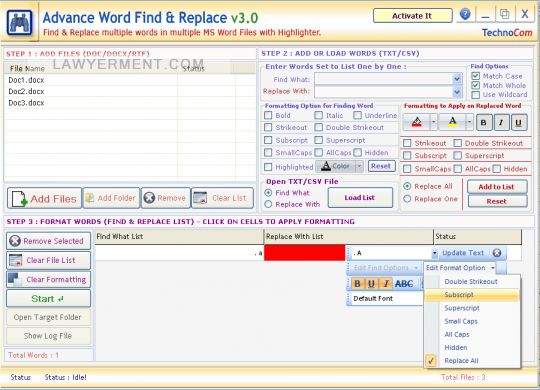Screen dimensions: 540x390
Task: Choose Hidden from format menu
Action: pos(471,347)
